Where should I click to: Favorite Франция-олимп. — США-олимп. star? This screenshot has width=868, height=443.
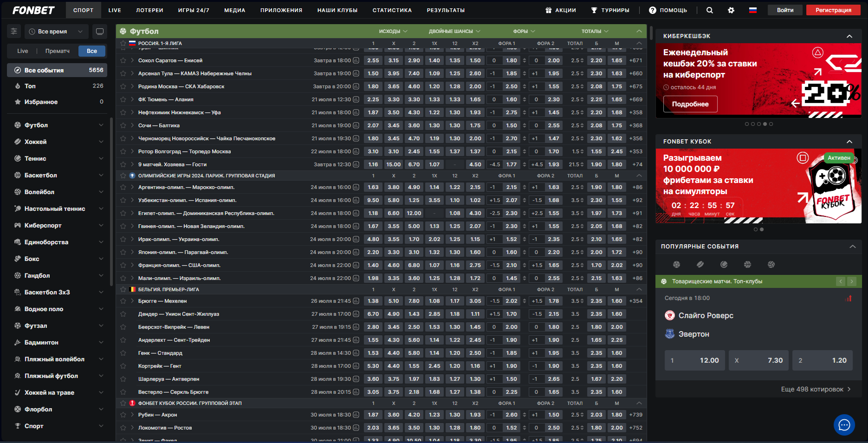coord(123,265)
